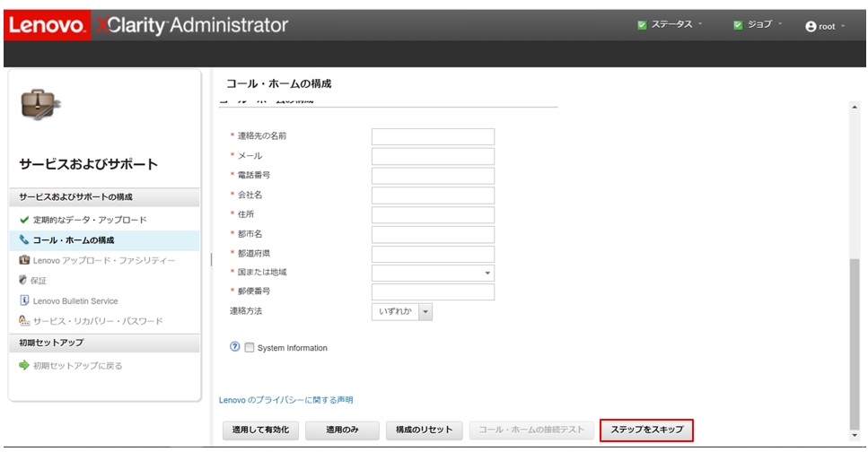The width and height of the screenshot is (868, 452).
Task: Click the briefcase service and support icon
Action: point(40,104)
